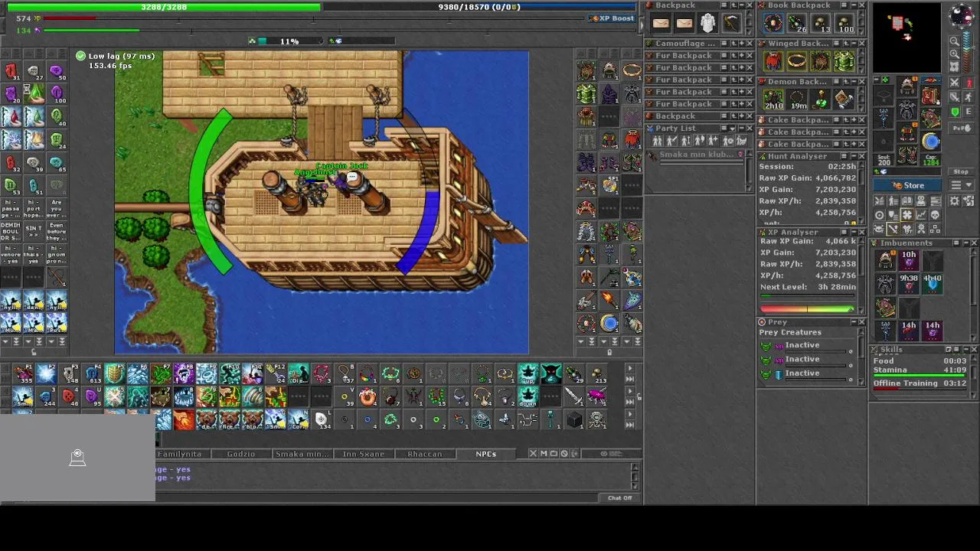Select the boots equipment slot
980x551 pixels.
click(907, 155)
